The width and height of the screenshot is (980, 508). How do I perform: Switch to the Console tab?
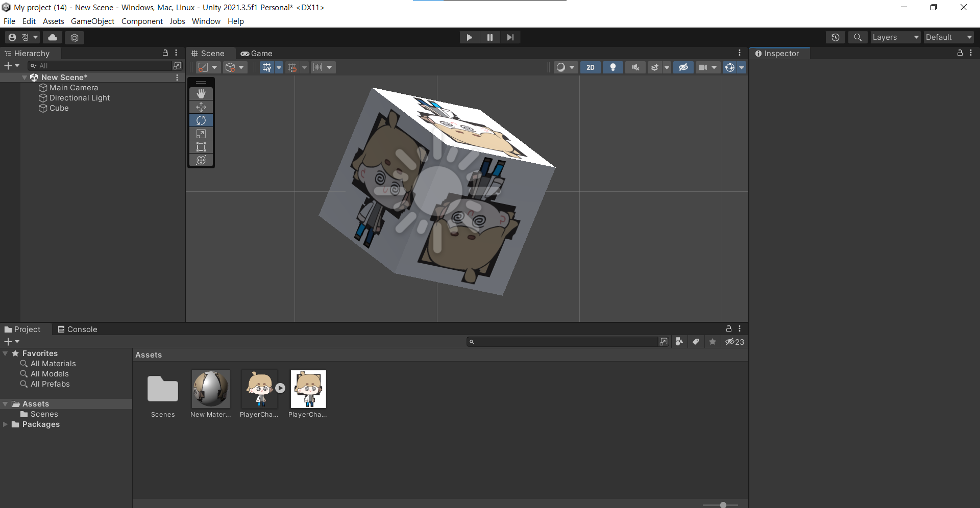point(78,329)
